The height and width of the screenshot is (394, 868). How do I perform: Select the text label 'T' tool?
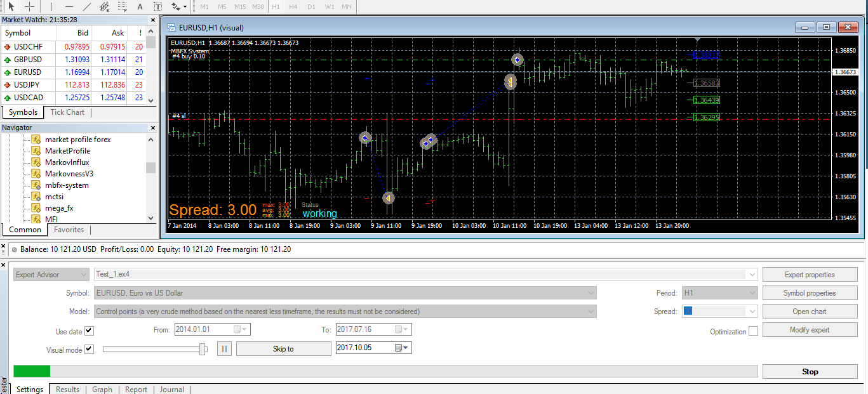point(157,6)
